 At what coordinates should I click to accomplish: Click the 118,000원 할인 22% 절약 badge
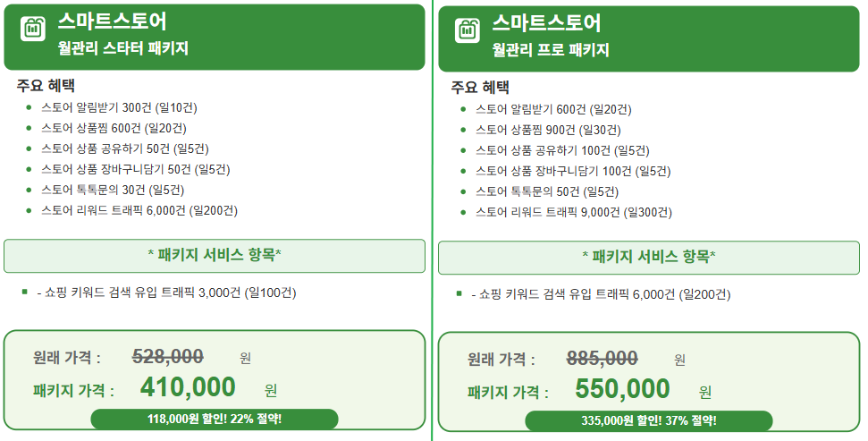(x=215, y=419)
